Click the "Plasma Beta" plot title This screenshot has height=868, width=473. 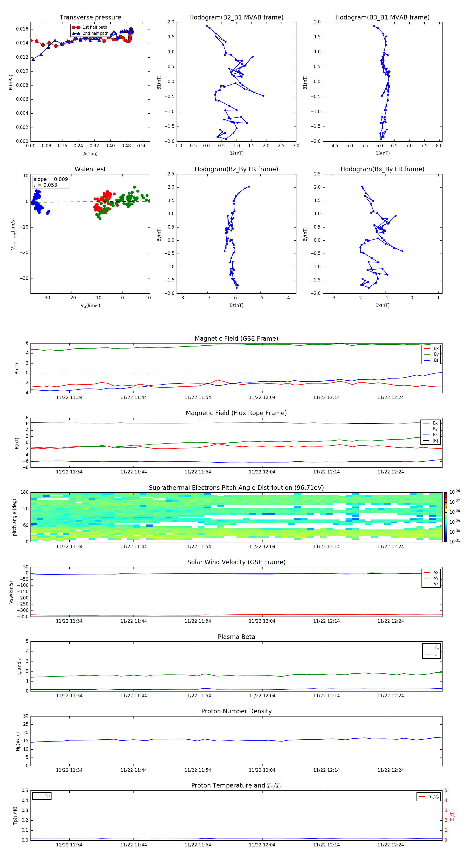pyautogui.click(x=236, y=637)
